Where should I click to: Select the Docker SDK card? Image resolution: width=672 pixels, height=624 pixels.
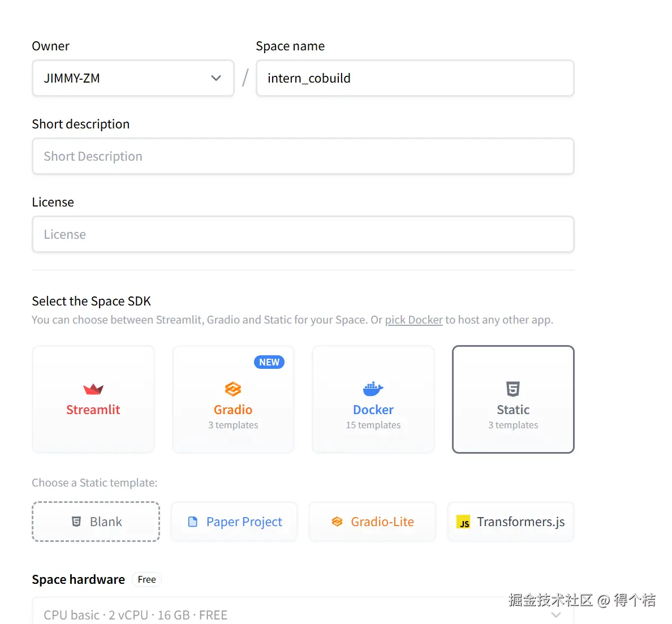[x=373, y=399]
